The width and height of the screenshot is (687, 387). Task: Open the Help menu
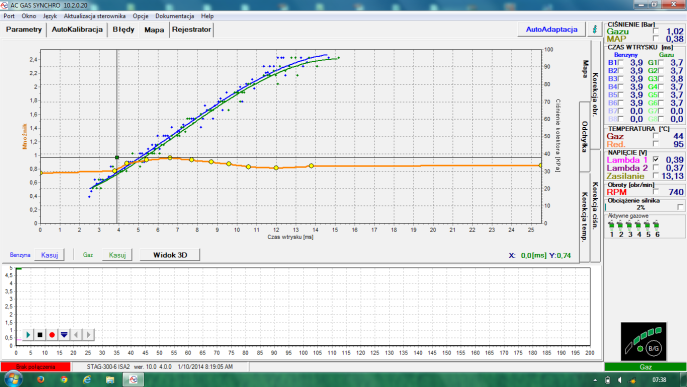coord(207,16)
